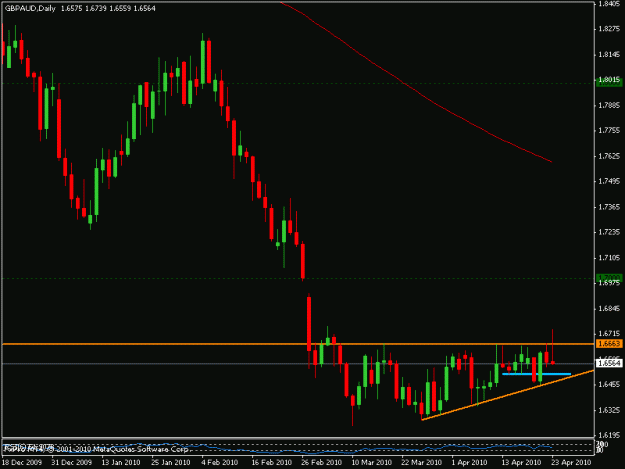Click the dotted green level line near 1.8015
The image size is (625, 469).
pos(298,83)
